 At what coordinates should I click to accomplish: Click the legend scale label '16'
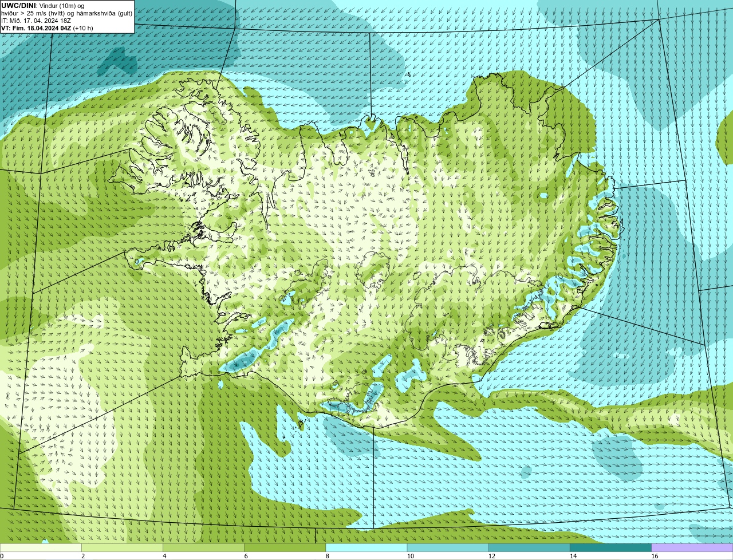pyautogui.click(x=655, y=556)
